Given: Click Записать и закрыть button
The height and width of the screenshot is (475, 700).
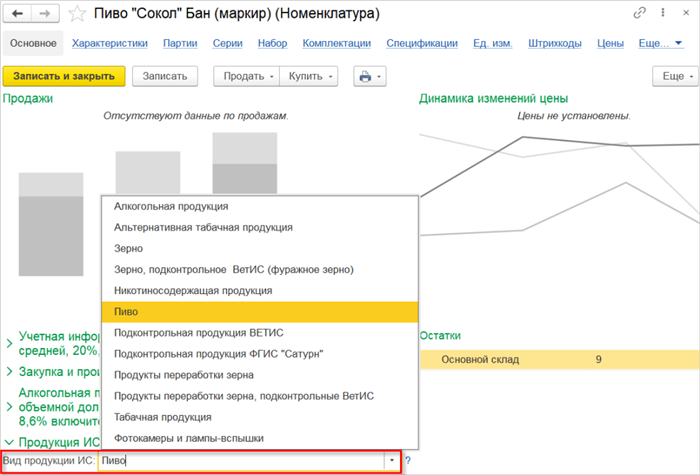Looking at the screenshot, I should pyautogui.click(x=64, y=76).
